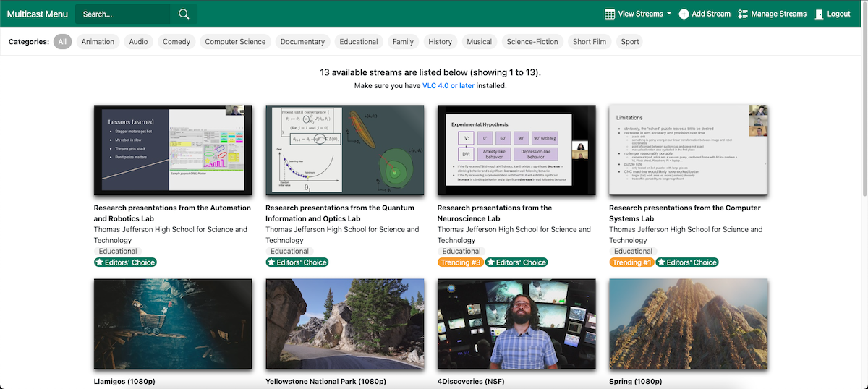Open the Yellowstone National Park stream thumbnail
The image size is (868, 389).
coord(345,324)
